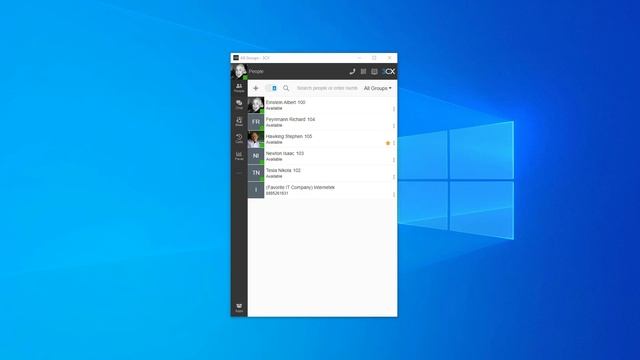
Task: Open the three-dot menu for Newton Isaac
Action: (x=394, y=160)
